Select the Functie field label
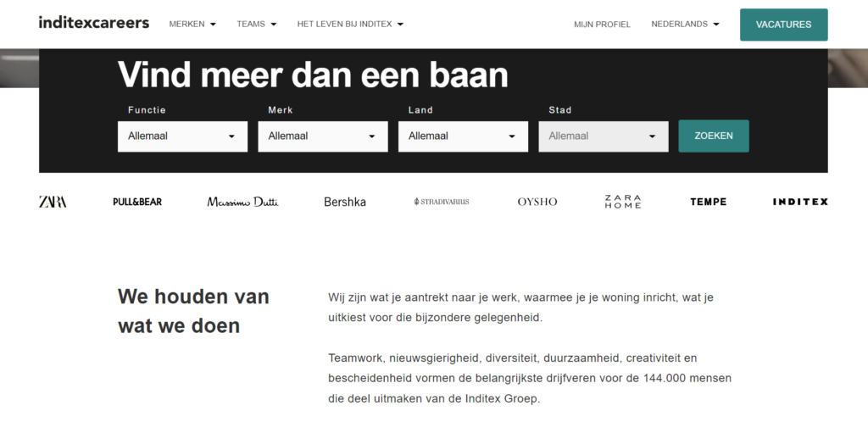 click(x=147, y=110)
